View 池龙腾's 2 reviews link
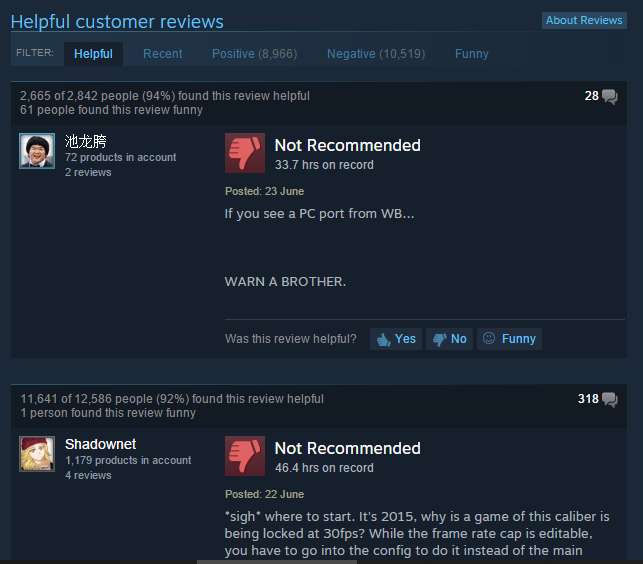 (x=88, y=172)
